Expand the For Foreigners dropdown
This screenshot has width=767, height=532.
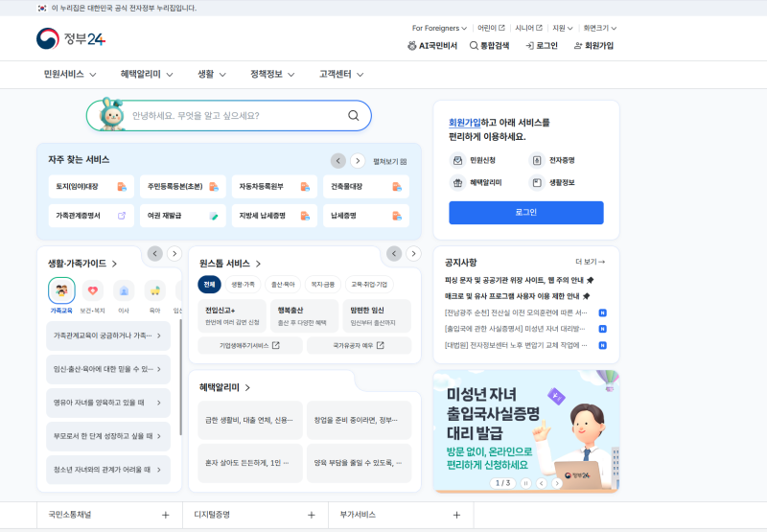point(439,28)
